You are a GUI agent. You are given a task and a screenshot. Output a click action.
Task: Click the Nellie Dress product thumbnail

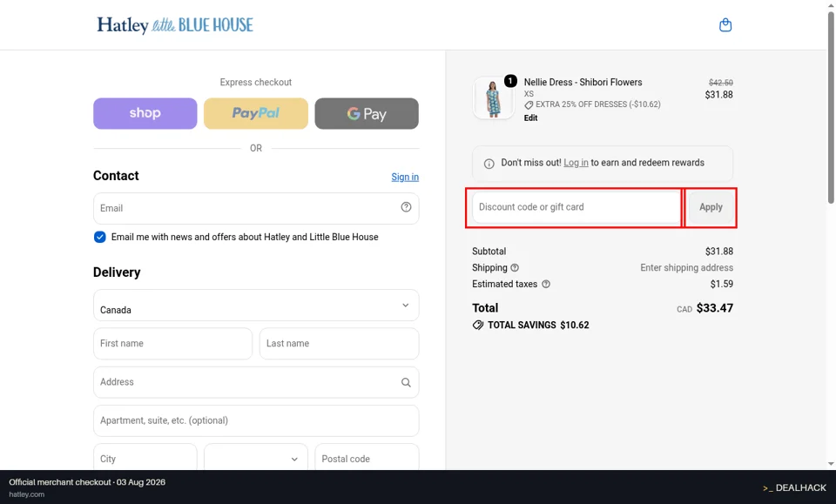coord(493,98)
